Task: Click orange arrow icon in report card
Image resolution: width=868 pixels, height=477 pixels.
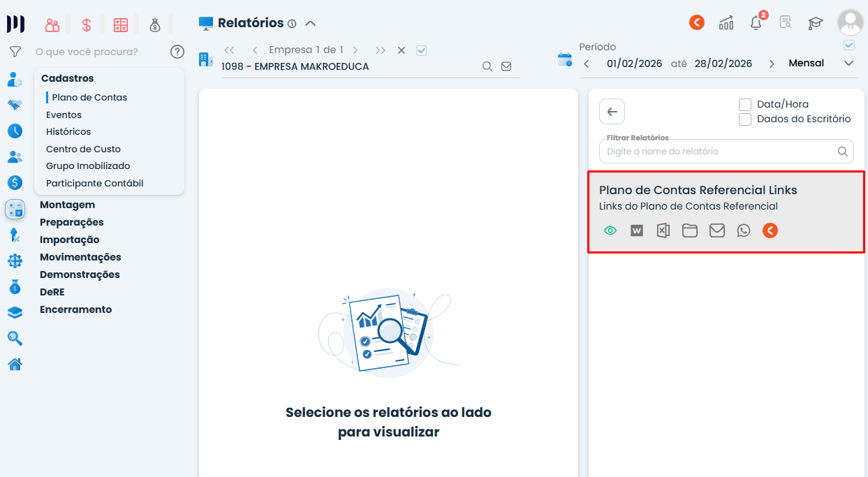Action: click(770, 230)
